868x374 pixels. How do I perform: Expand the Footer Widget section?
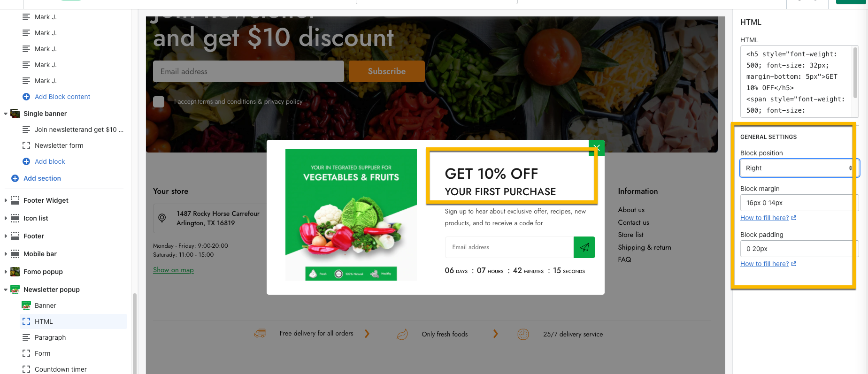(6, 200)
